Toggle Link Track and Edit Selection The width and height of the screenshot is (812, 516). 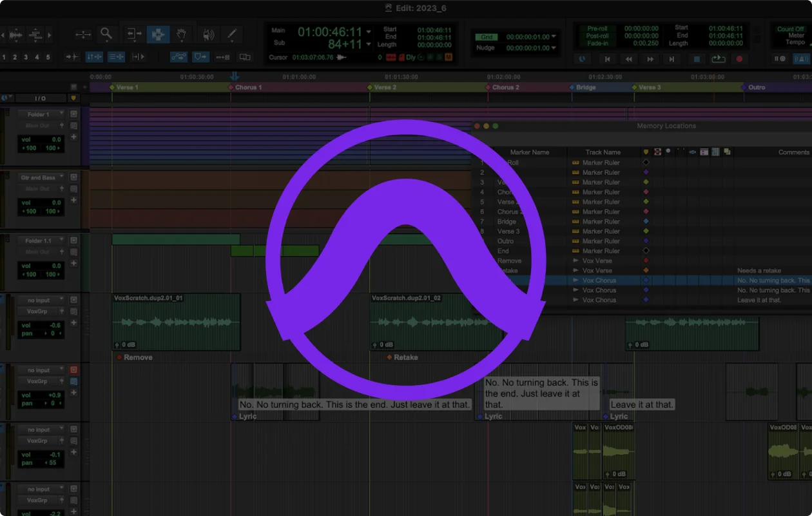116,57
